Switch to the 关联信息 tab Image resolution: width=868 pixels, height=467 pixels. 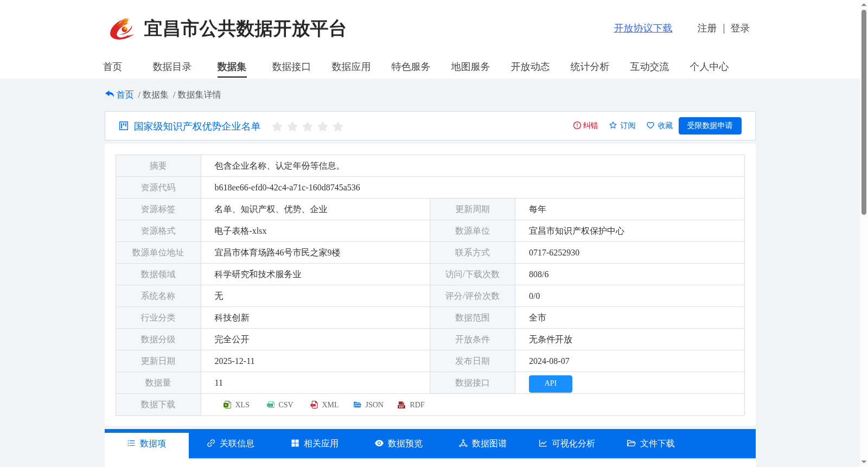[x=231, y=444]
